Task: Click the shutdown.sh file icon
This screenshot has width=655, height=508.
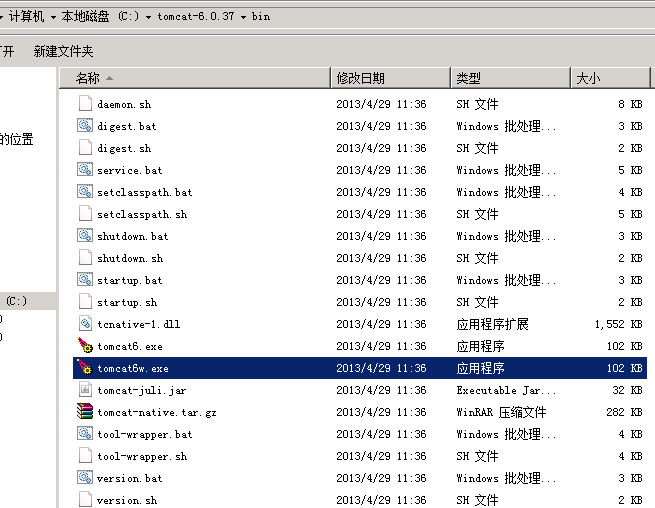Action: [x=85, y=257]
